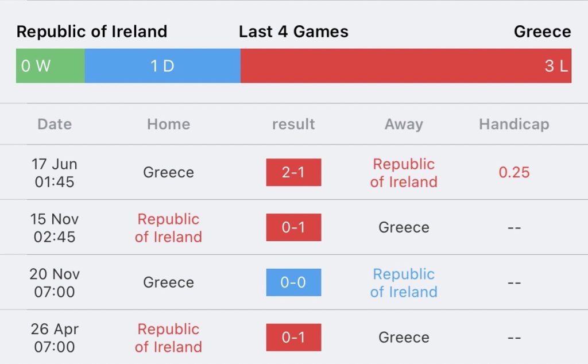Viewport: 588px width, 364px height.
Task: Select the Handicap column header
Action: [514, 124]
